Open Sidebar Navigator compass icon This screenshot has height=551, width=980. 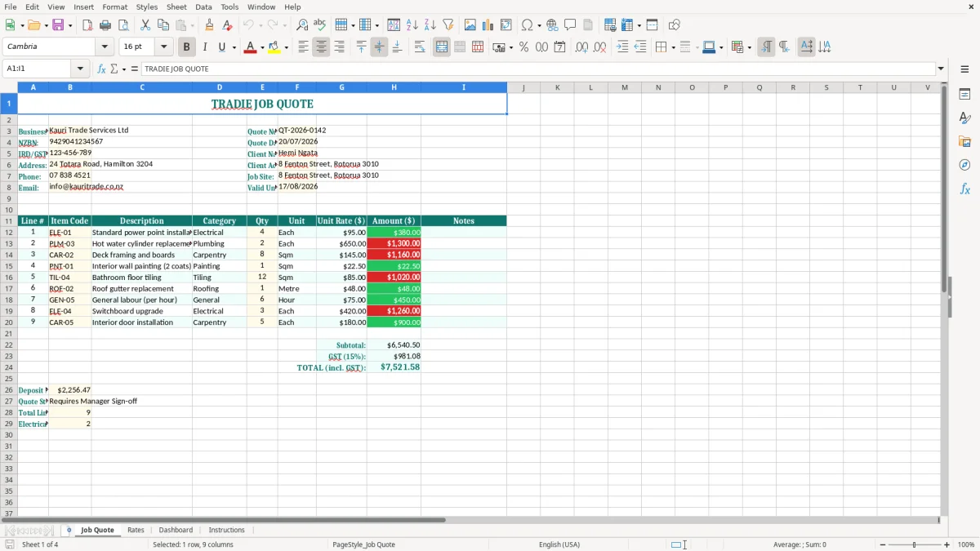point(964,165)
